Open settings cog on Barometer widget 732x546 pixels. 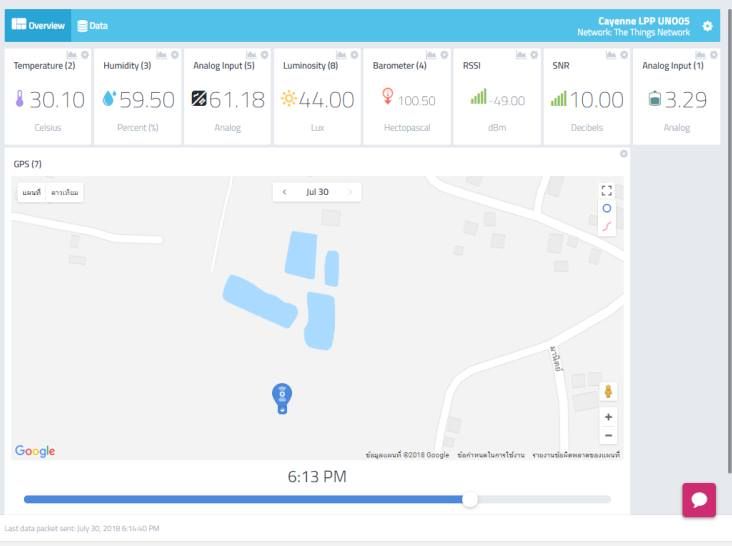pyautogui.click(x=443, y=54)
